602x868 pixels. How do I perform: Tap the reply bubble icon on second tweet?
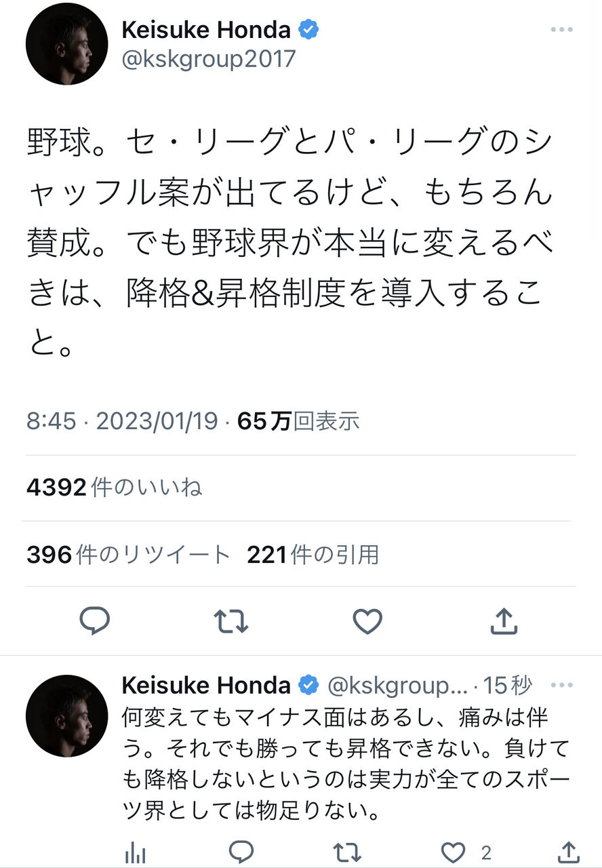(x=241, y=852)
